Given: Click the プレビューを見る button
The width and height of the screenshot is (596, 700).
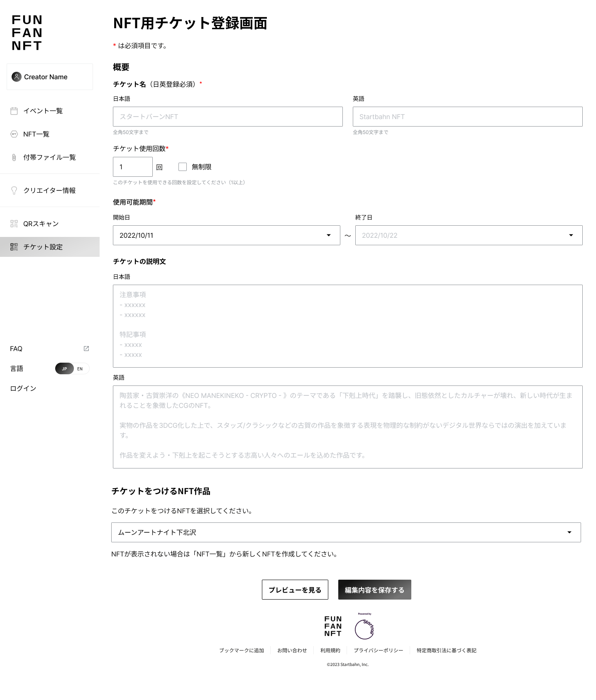Looking at the screenshot, I should [295, 590].
